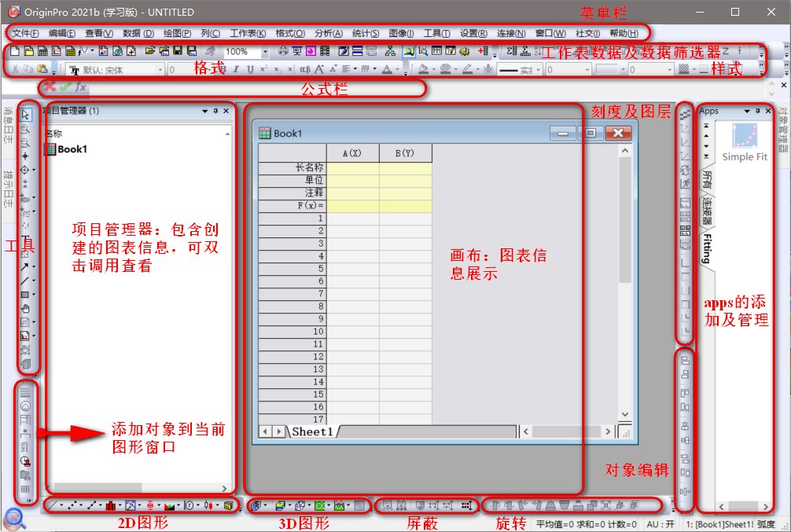Click the 2D Line plot icon
791x532 pixels.
(x=53, y=505)
